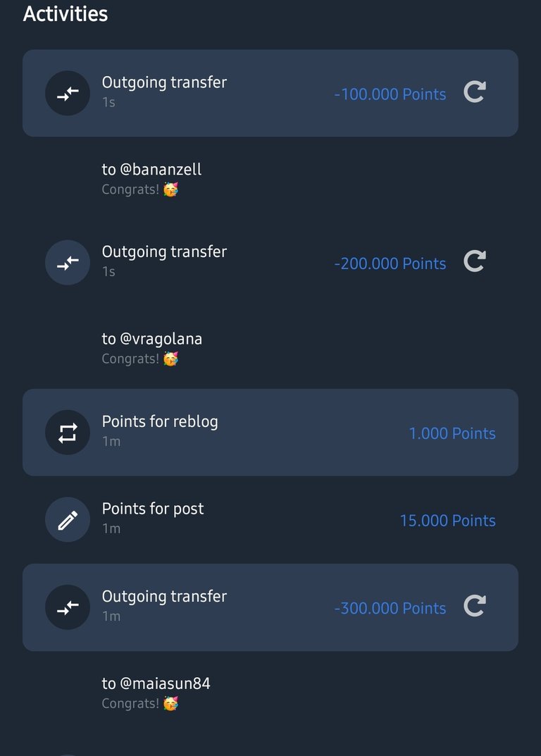541x756 pixels.
Task: Select the -300.000 Points amount
Action: point(390,608)
